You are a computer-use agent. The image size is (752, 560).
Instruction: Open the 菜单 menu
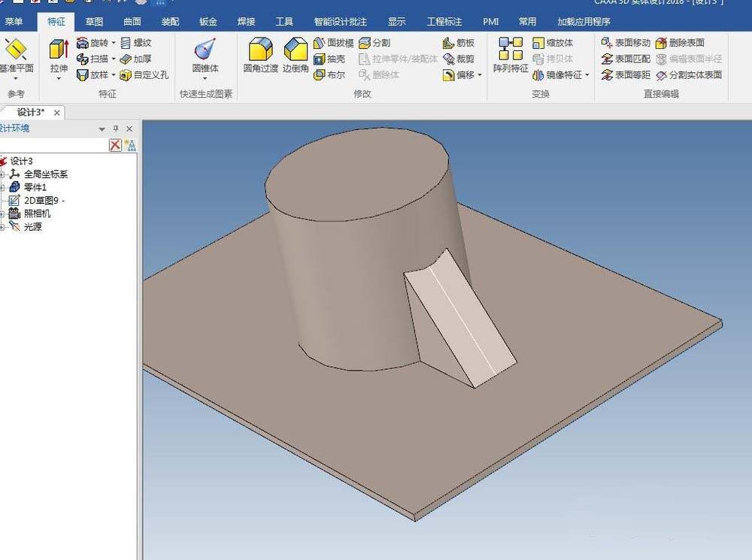[x=14, y=22]
